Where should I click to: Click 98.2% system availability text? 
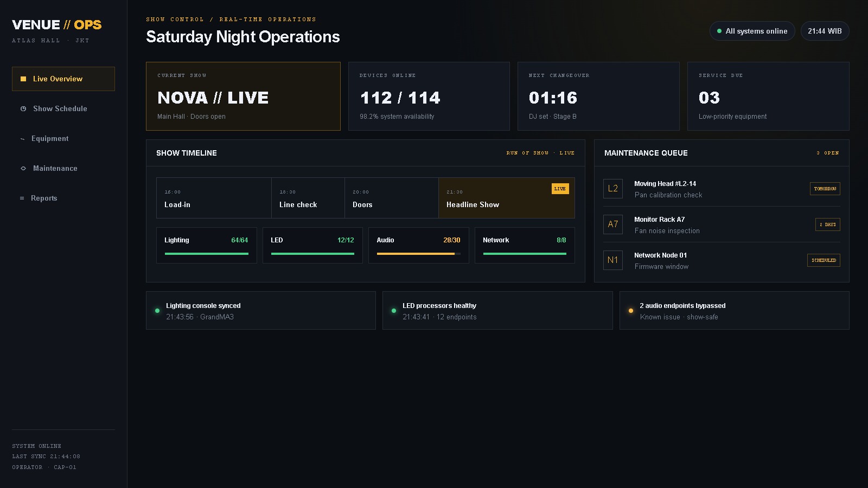coord(397,117)
